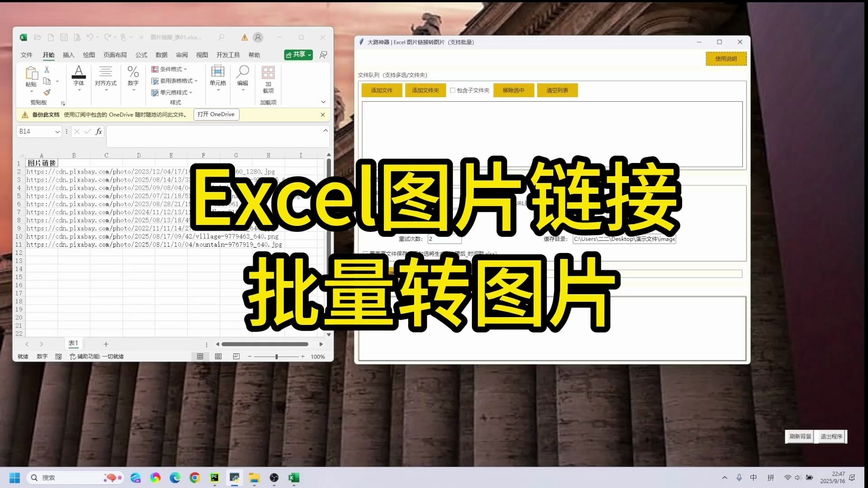Image resolution: width=868 pixels, height=488 pixels.
Task: Switch to the 数据 ribbon tab
Action: (161, 55)
